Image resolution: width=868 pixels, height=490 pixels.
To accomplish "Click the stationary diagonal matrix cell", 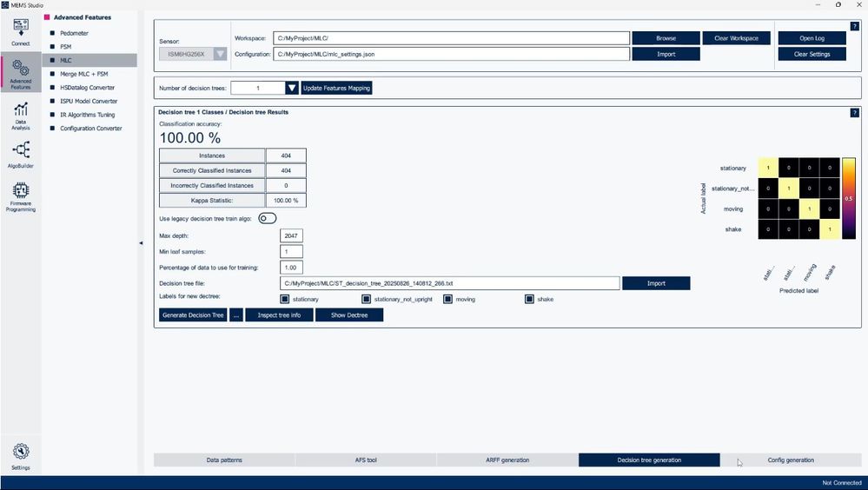I will [x=768, y=168].
